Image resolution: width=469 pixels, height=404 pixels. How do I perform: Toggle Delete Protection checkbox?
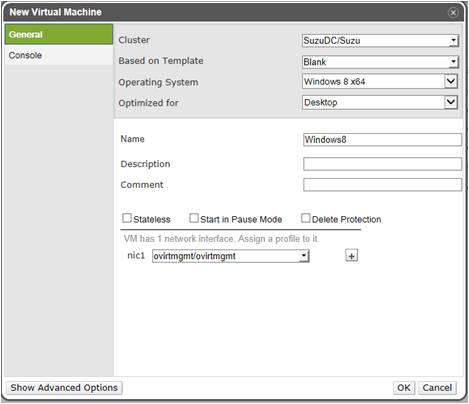(306, 218)
